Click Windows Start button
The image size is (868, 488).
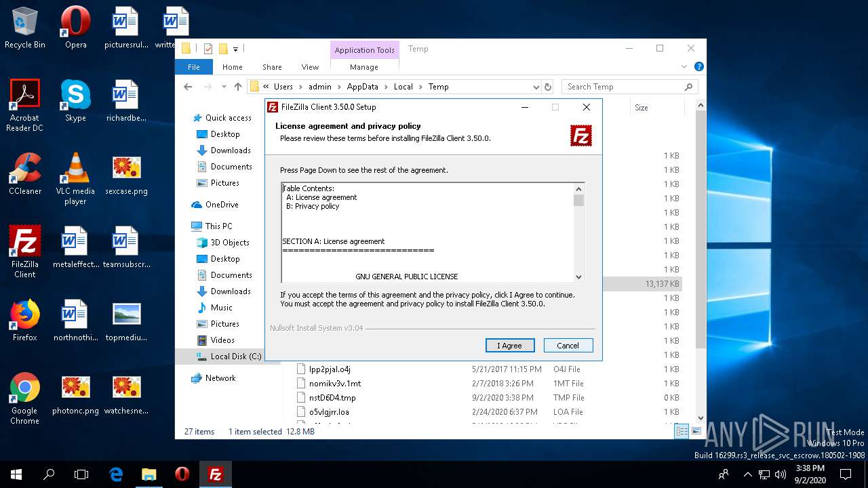coord(16,474)
